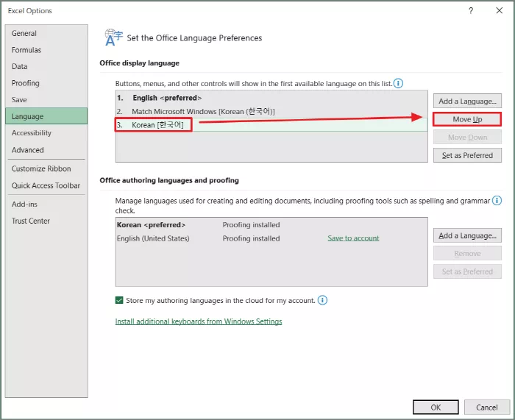
Task: Go to Proofing options
Action: pyautogui.click(x=46, y=83)
